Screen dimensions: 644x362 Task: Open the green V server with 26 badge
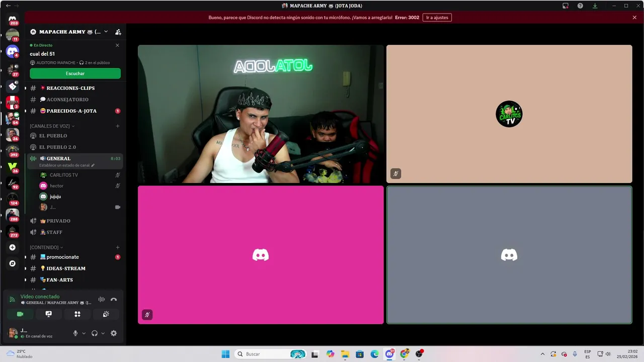(x=13, y=166)
